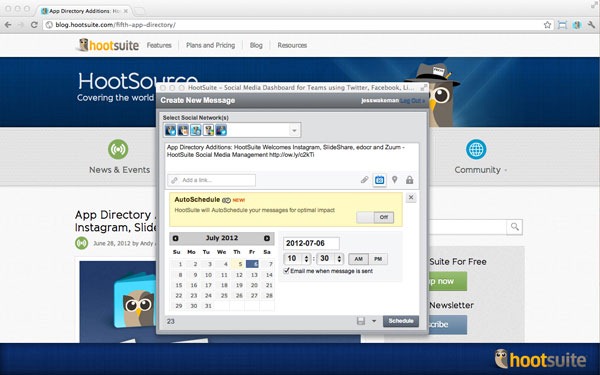Screen dimensions: 600x375
Task: Click the first social network profile avatar
Action: (x=170, y=130)
